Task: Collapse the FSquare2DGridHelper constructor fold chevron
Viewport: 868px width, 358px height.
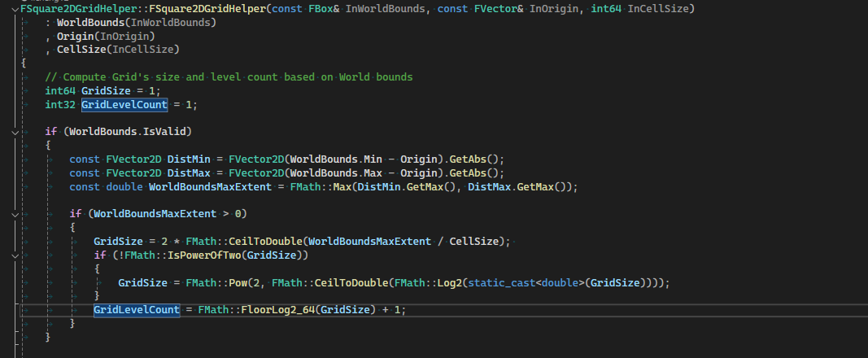Action: tap(15, 10)
